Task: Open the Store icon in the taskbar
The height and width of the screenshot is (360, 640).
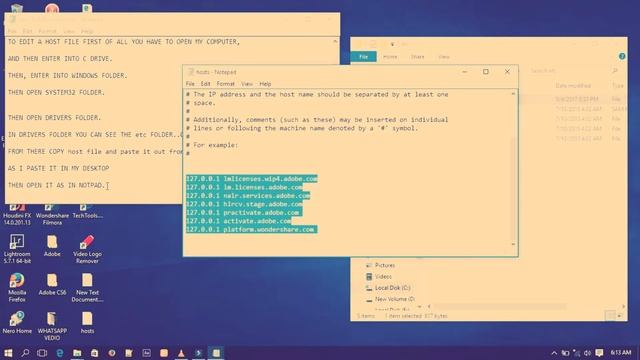Action: click(94, 353)
